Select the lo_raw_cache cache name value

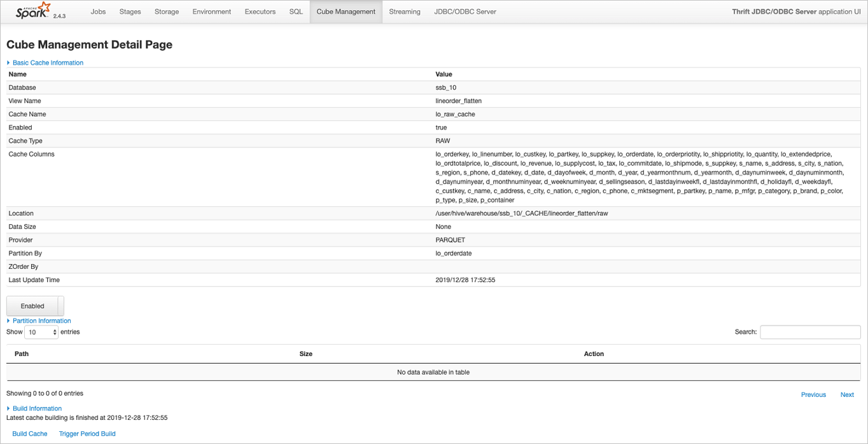tap(455, 114)
